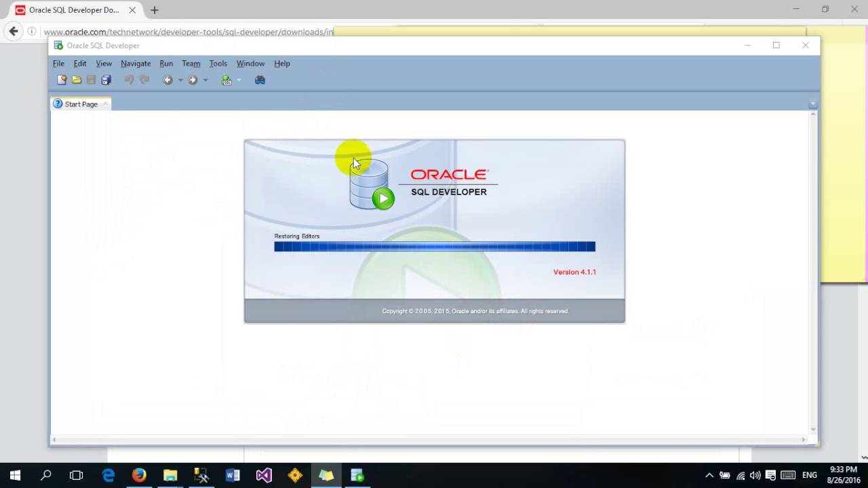868x488 pixels.
Task: Click the taskbar Search magnifier
Action: tap(46, 475)
